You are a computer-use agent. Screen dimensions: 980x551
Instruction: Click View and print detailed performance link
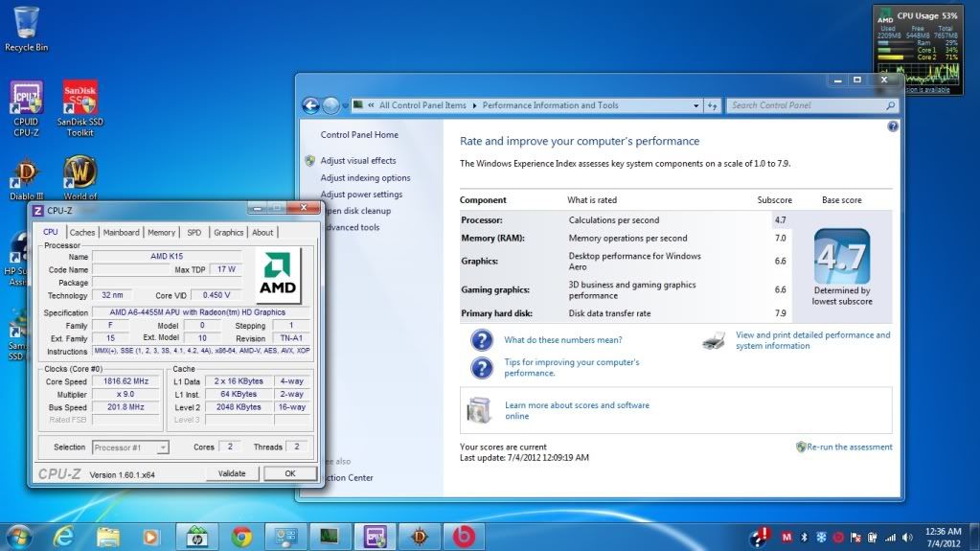(x=812, y=340)
